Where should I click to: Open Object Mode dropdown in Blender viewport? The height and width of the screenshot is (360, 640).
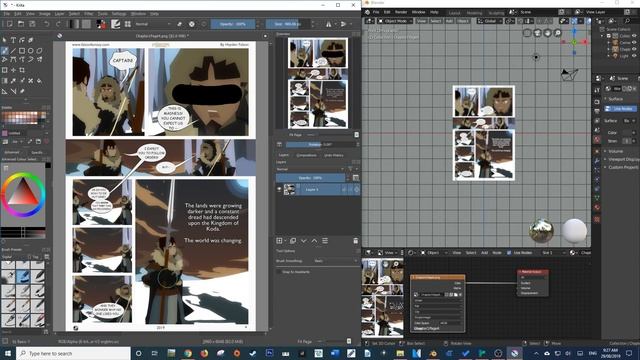point(394,21)
